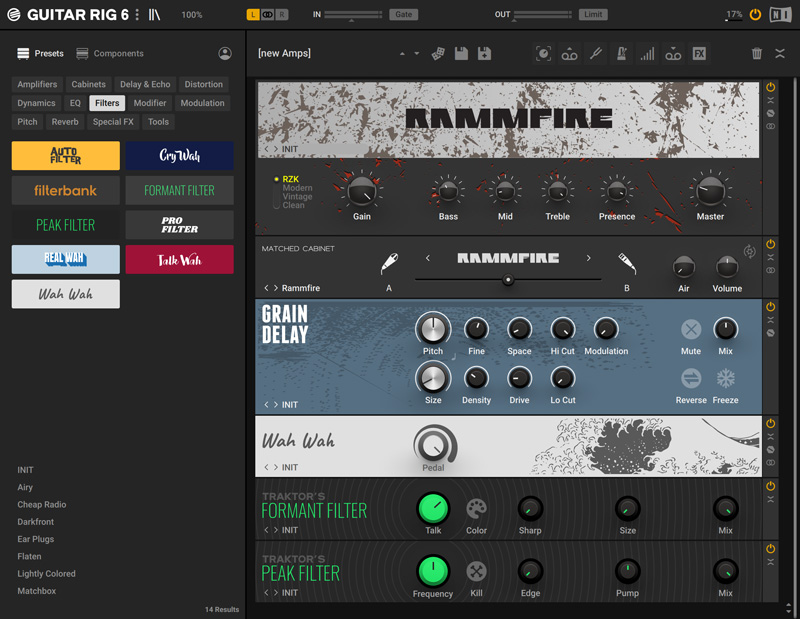Select microphone B in Matched Cabinet
This screenshot has height=619, width=800.
pyautogui.click(x=627, y=263)
